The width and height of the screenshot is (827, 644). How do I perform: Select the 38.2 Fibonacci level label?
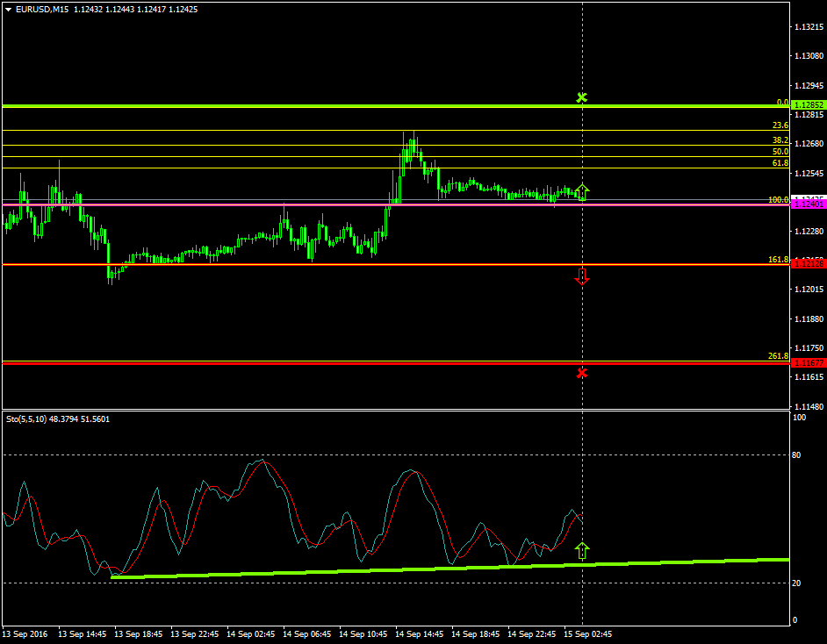pos(780,140)
